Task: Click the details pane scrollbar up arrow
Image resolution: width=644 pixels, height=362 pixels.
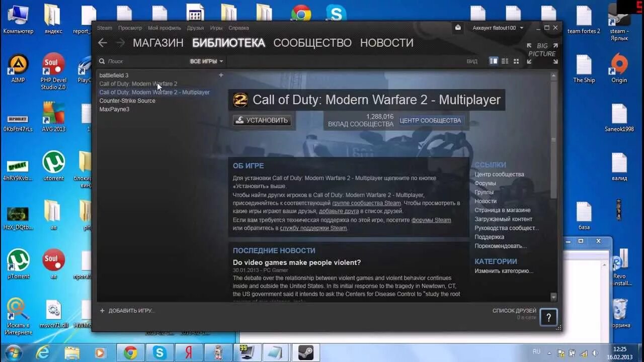Action: coord(554,76)
